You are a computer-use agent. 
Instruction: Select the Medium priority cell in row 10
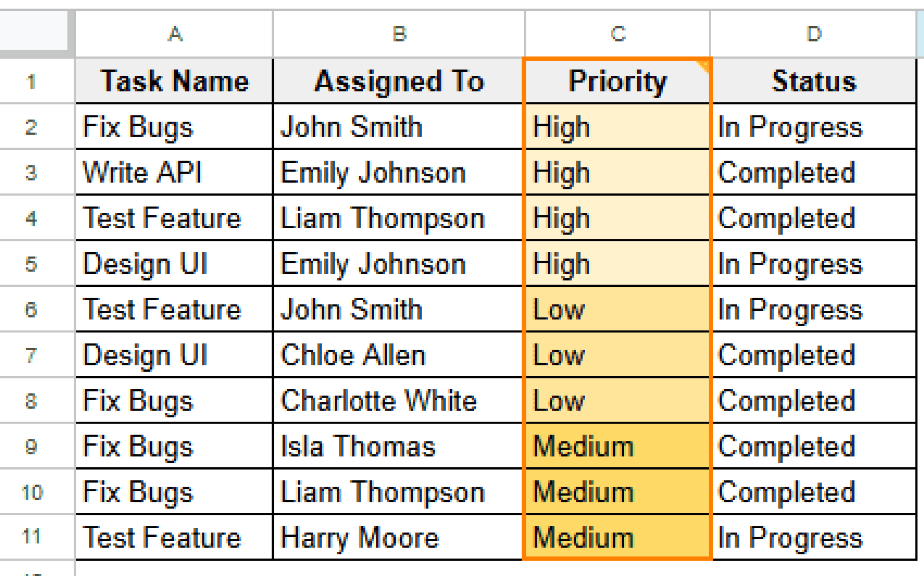(x=618, y=492)
